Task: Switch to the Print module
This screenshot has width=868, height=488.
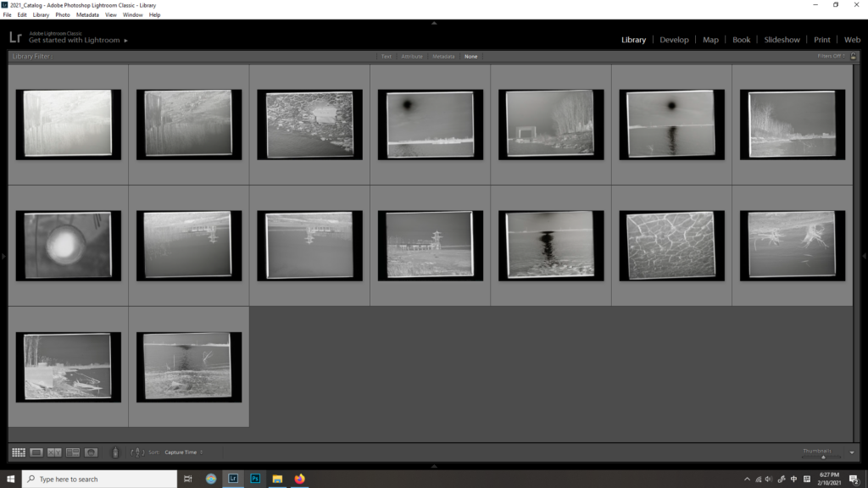Action: tap(821, 40)
